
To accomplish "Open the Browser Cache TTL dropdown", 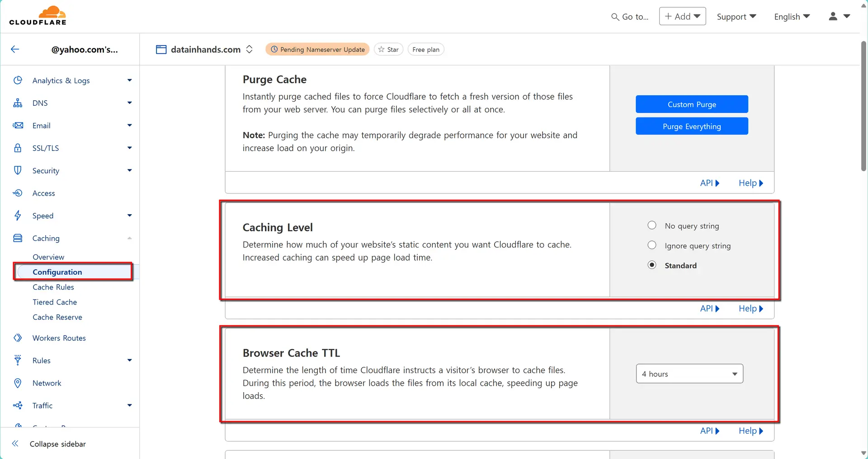I will 689,374.
